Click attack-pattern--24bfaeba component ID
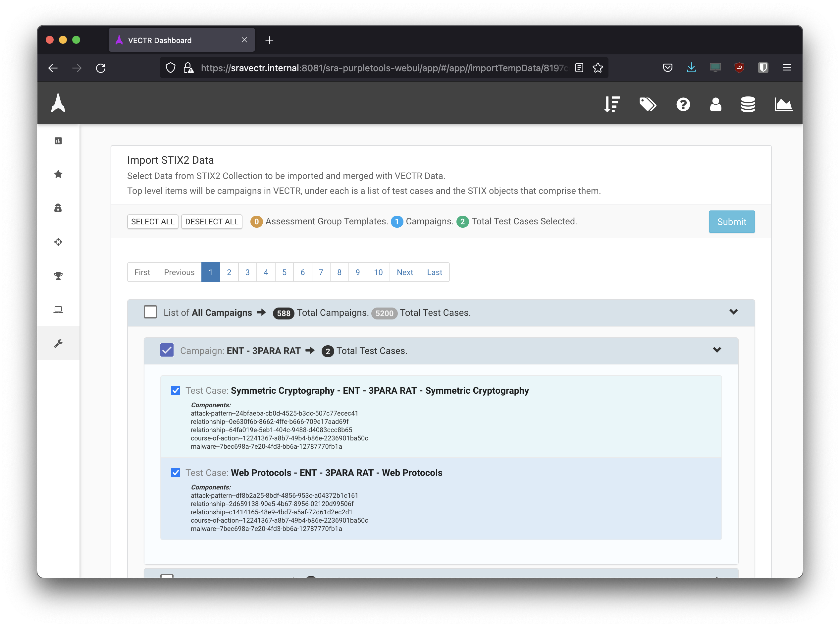The image size is (840, 627). [x=274, y=413]
